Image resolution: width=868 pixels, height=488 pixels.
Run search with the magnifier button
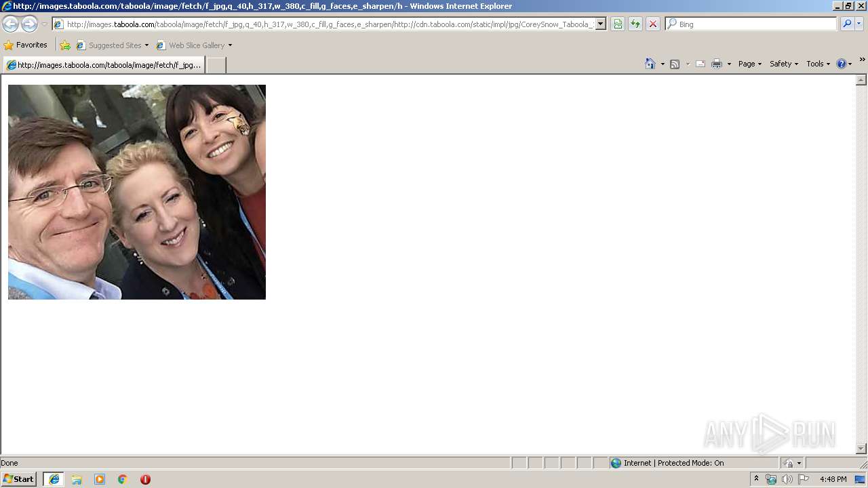(846, 24)
